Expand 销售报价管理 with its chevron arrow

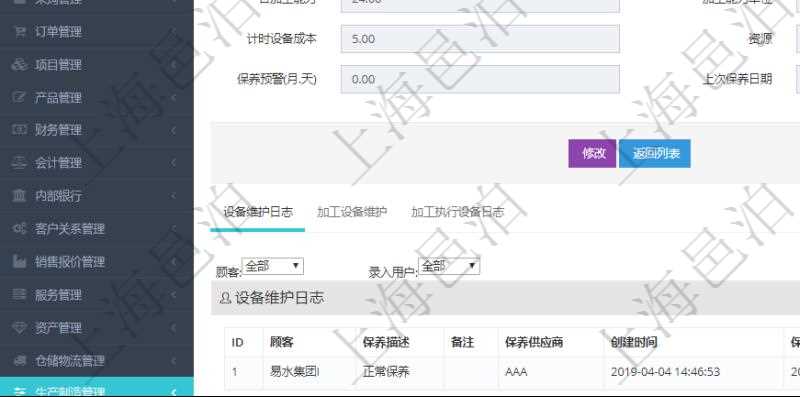tap(173, 262)
